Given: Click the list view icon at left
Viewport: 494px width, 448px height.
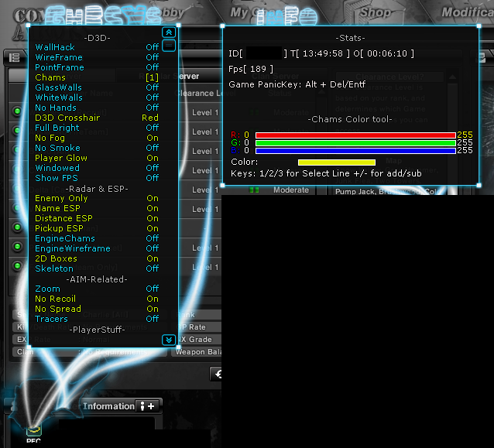Looking at the screenshot, I should coord(14,58).
